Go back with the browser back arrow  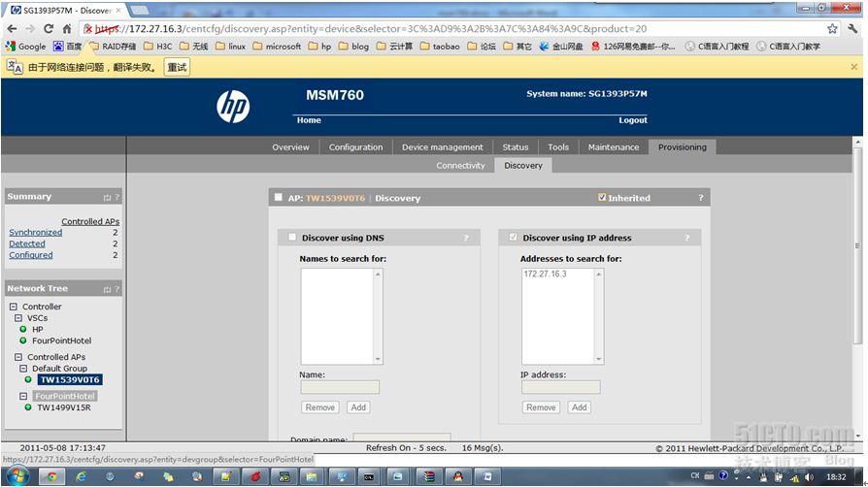pyautogui.click(x=13, y=29)
